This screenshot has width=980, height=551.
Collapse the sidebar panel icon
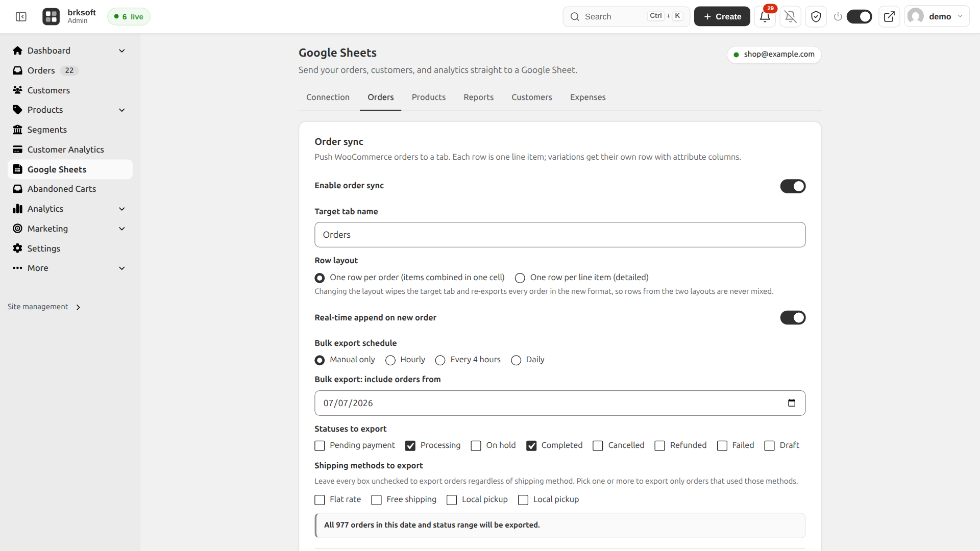(21, 17)
